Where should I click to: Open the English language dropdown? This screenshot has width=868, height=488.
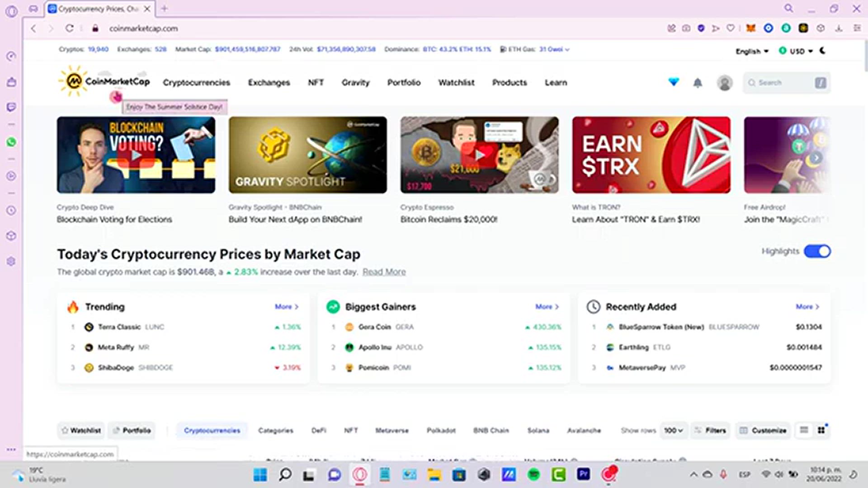point(752,51)
